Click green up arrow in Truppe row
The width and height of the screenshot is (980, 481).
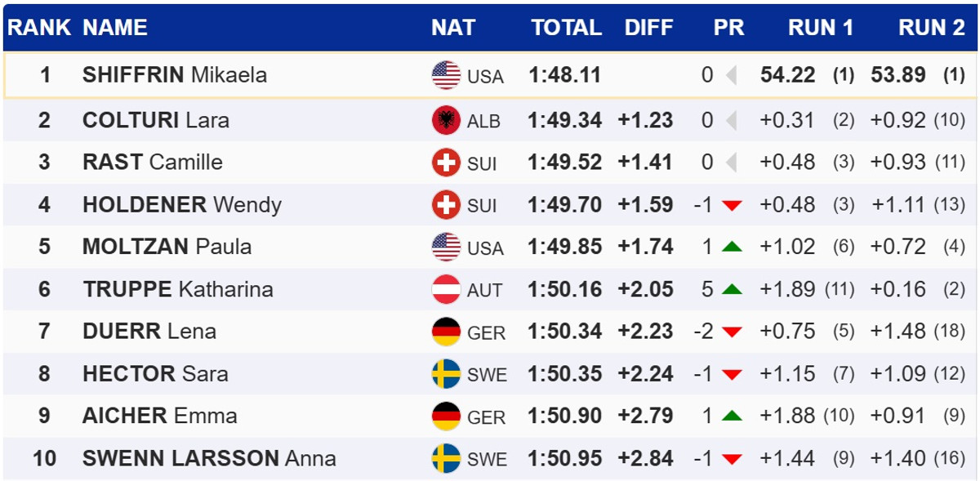tap(732, 290)
